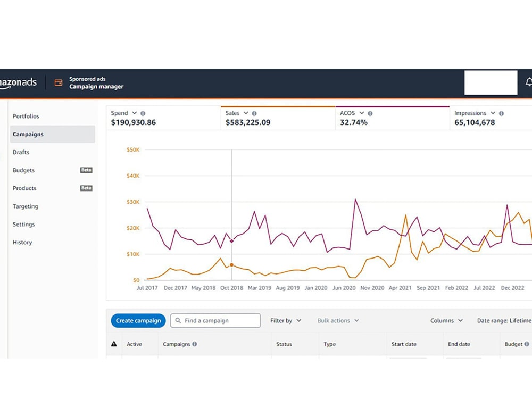Expand the Sales metric dropdown
532x399 pixels.
(246, 113)
